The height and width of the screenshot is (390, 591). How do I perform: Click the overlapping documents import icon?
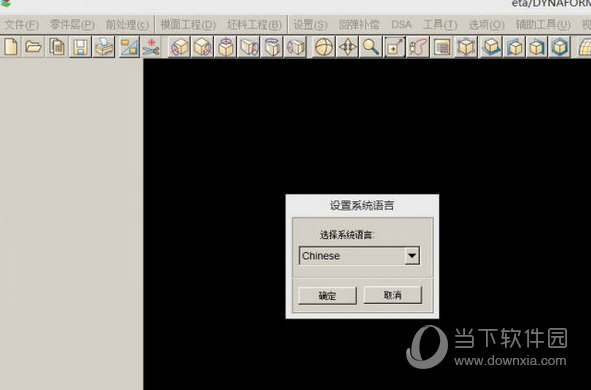[57, 47]
